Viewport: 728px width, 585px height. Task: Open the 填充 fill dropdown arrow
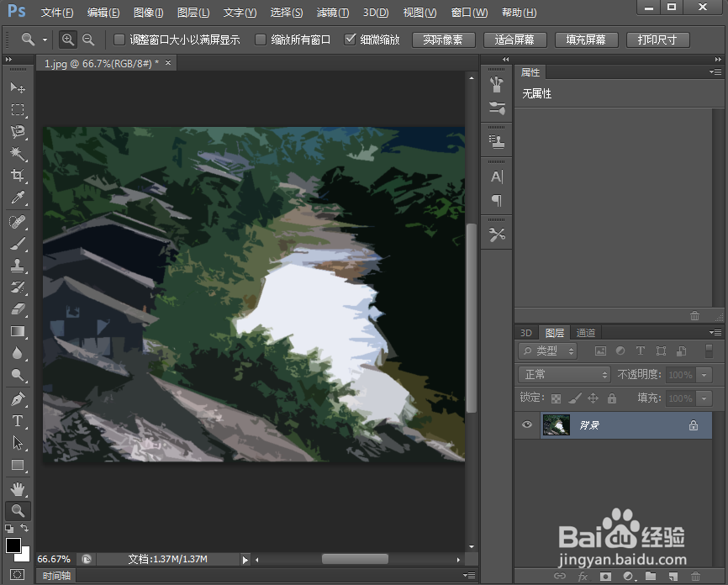[x=704, y=398]
